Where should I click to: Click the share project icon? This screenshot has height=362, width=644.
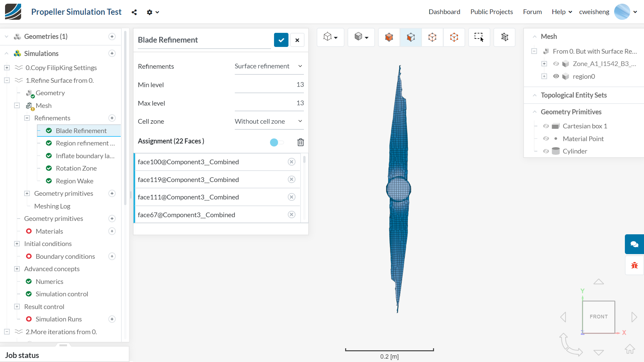click(x=134, y=12)
